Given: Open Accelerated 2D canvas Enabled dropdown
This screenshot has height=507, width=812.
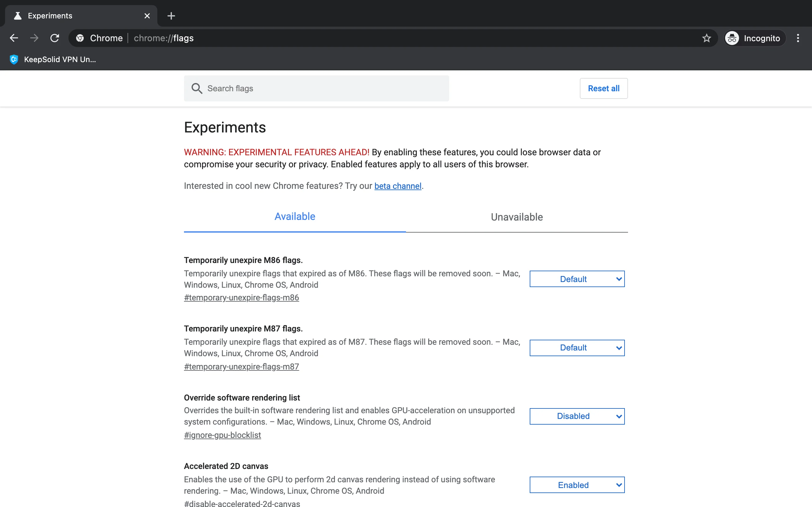Looking at the screenshot, I should [x=577, y=485].
